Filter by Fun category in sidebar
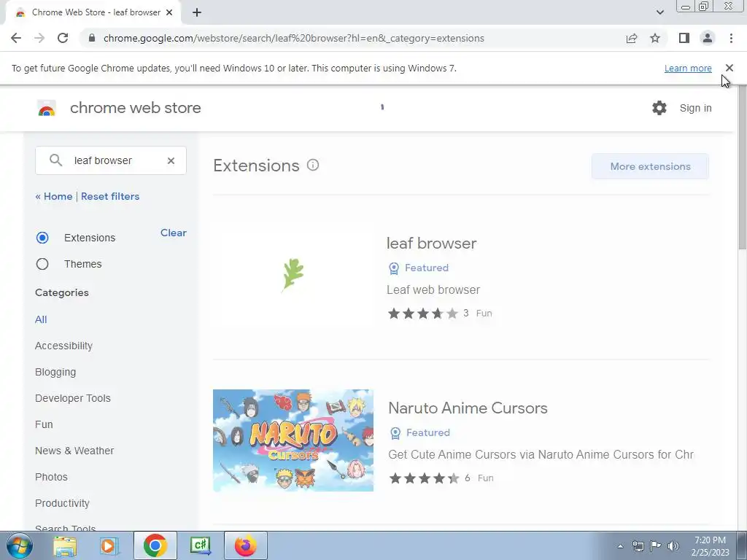This screenshot has height=560, width=747. click(x=44, y=424)
